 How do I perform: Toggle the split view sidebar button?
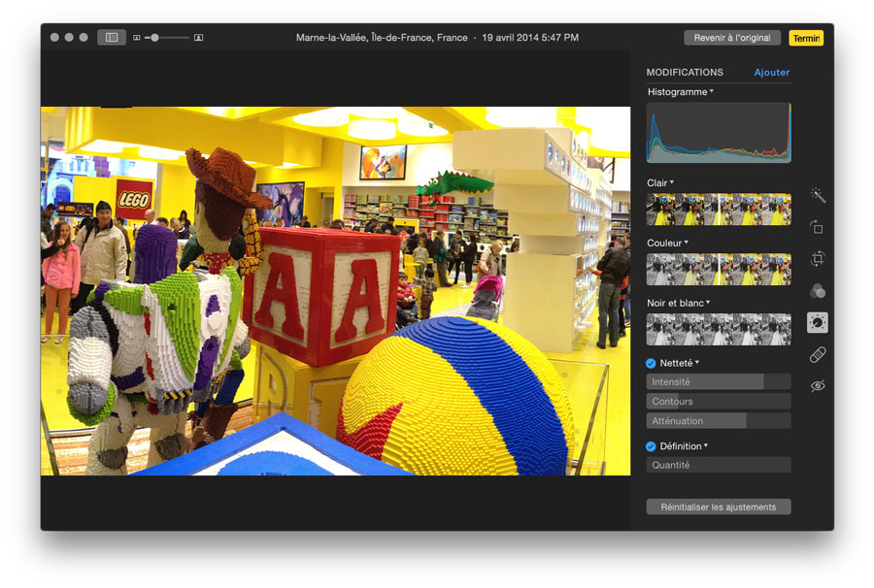[112, 37]
